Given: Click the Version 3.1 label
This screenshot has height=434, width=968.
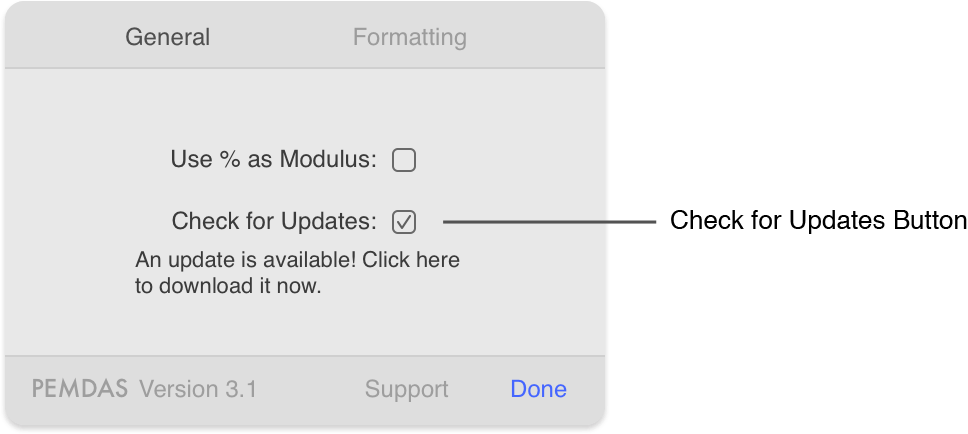Looking at the screenshot, I should (198, 389).
